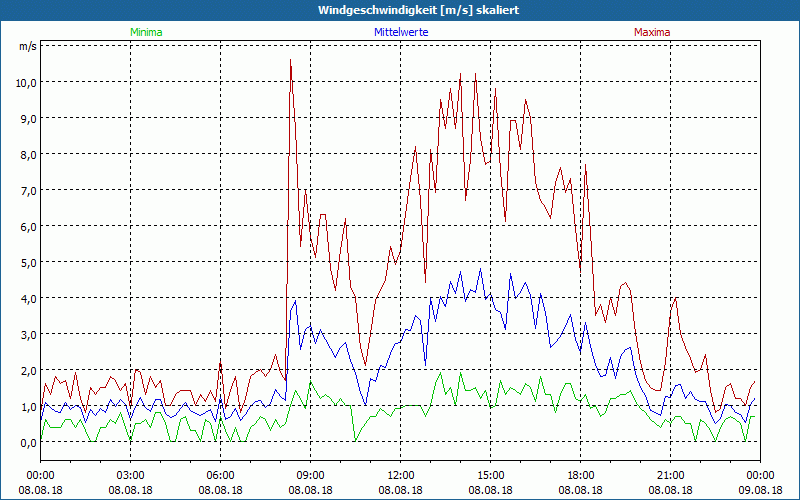Click the '3,0' y-axis value

point(29,334)
